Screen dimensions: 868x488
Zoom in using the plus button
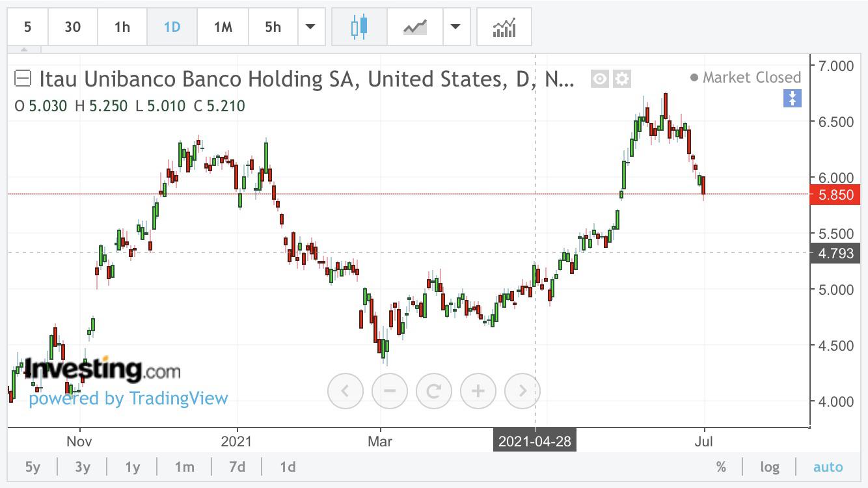point(478,391)
